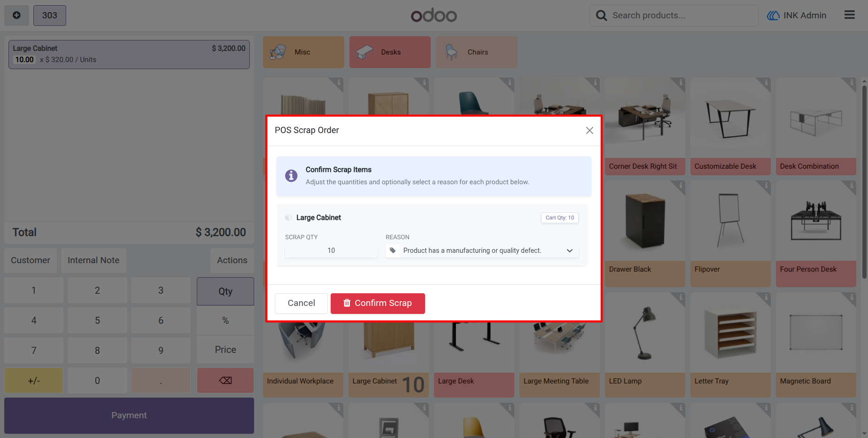The height and width of the screenshot is (438, 868).
Task: Select the Desks category
Action: click(x=390, y=52)
